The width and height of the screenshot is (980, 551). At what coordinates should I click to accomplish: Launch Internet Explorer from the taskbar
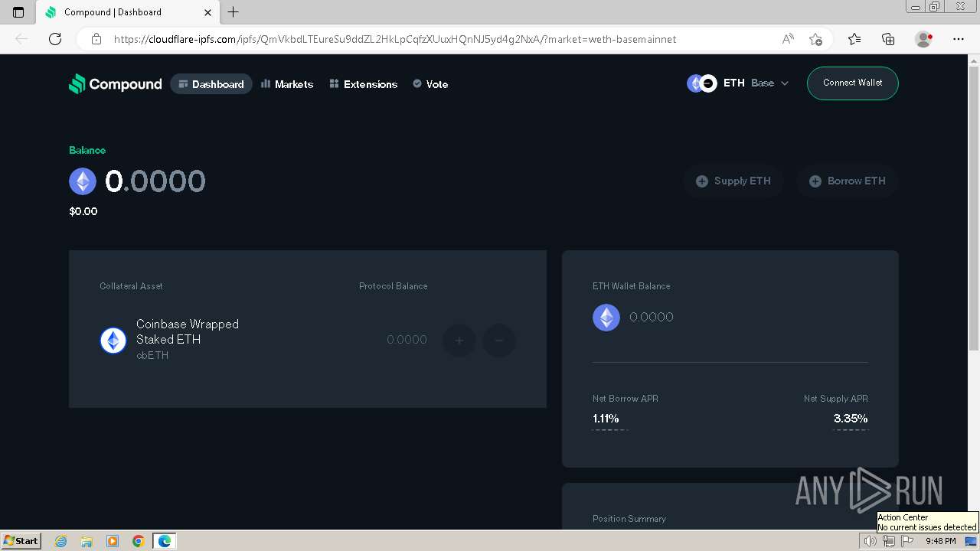click(61, 541)
